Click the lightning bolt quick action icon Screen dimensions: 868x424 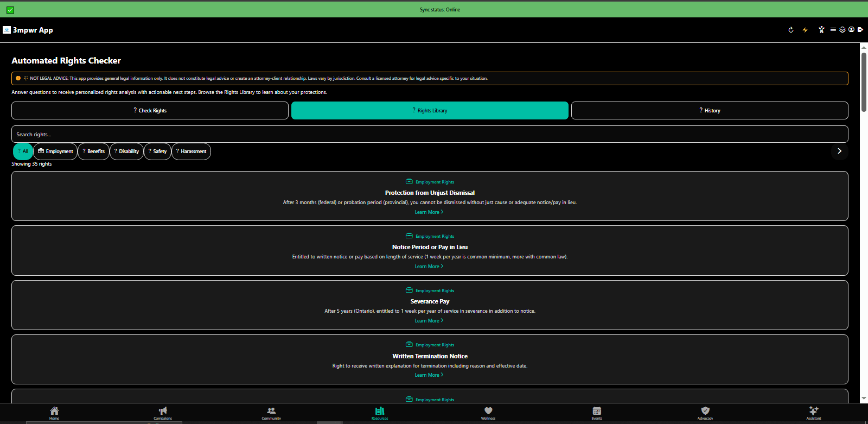coord(805,30)
